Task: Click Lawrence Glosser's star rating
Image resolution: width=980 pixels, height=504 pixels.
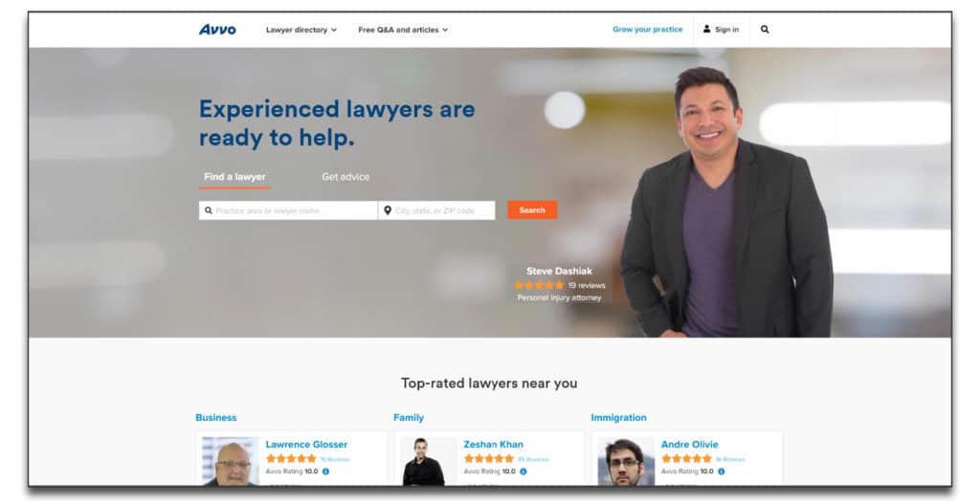Action: pyautogui.click(x=291, y=459)
